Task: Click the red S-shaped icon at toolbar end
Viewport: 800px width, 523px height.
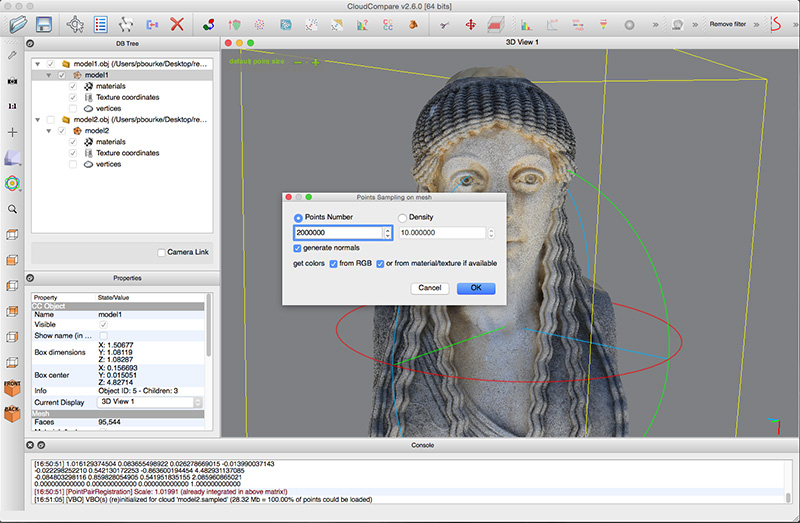Action: coord(776,24)
